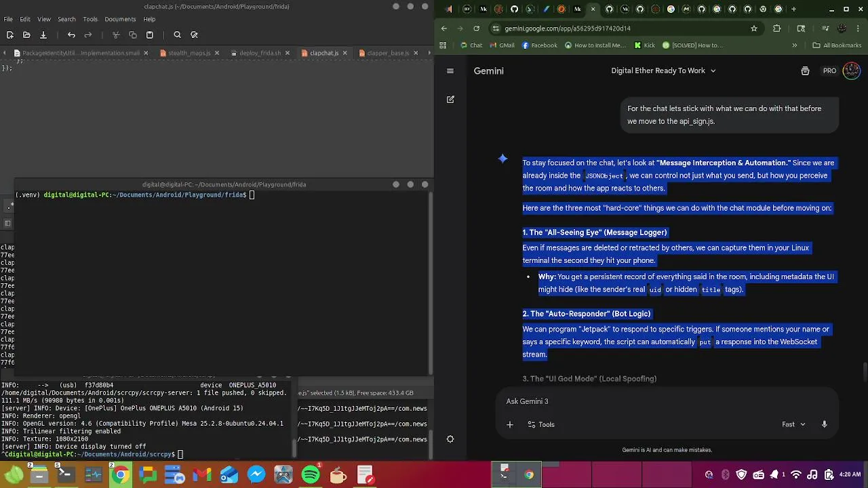868x488 pixels.
Task: Open the View menu in the text editor
Action: click(x=44, y=19)
